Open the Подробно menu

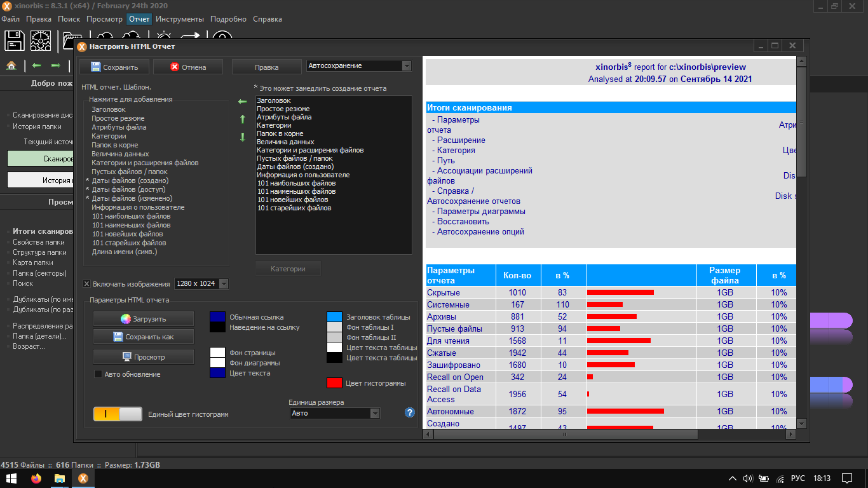pyautogui.click(x=228, y=19)
